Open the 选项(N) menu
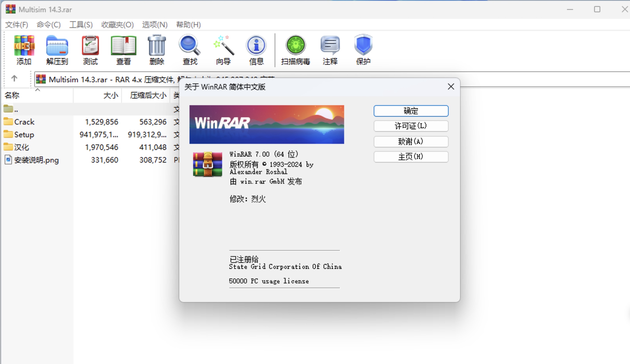This screenshot has height=364, width=630. tap(154, 25)
